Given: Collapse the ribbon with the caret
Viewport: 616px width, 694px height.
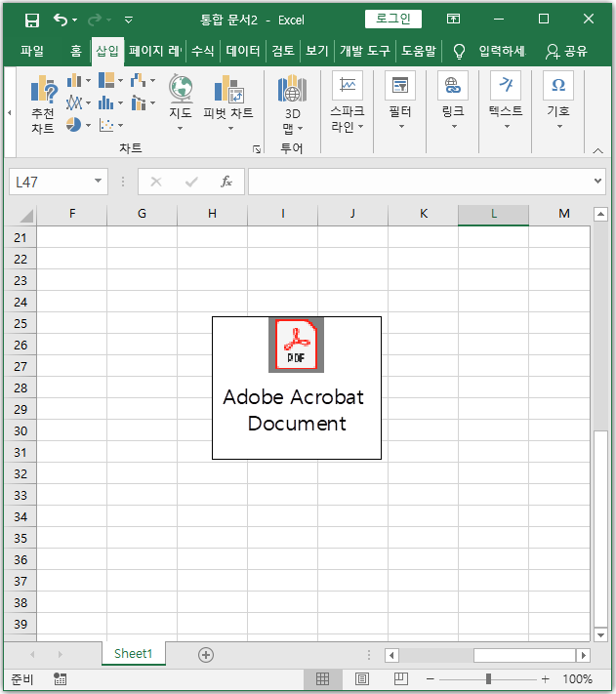Looking at the screenshot, I should pyautogui.click(x=597, y=150).
